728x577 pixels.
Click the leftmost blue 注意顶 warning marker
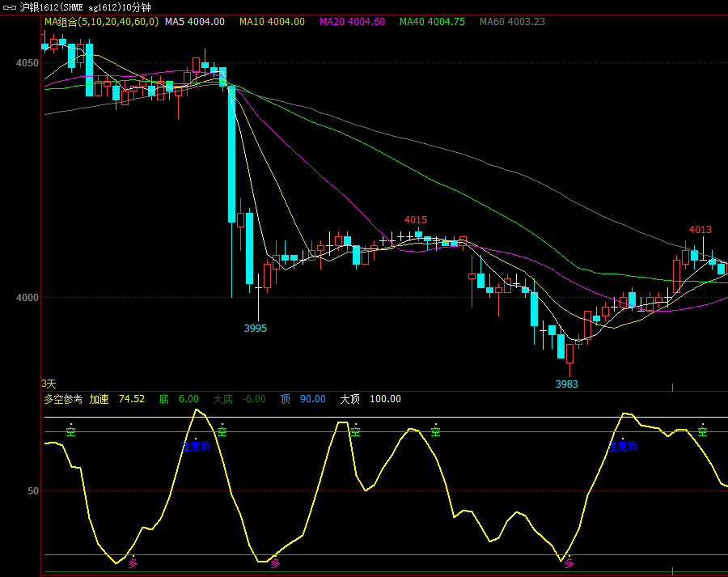pos(196,446)
